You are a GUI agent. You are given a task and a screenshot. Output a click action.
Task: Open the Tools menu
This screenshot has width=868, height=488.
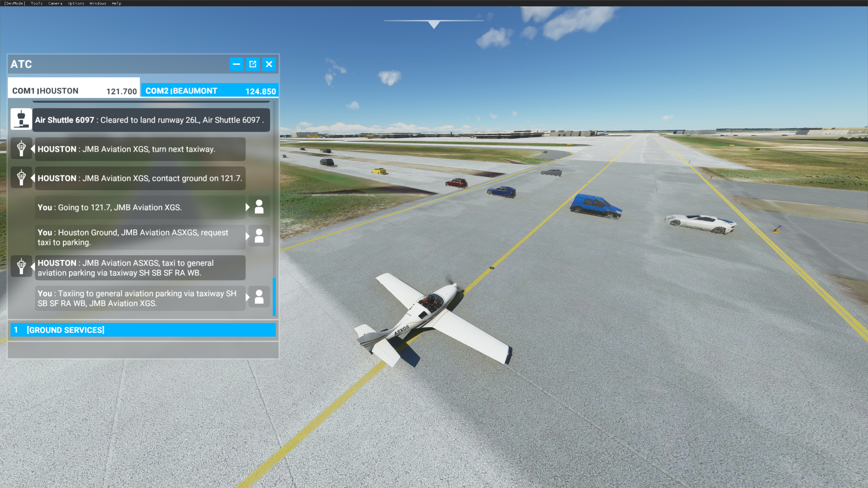[37, 3]
